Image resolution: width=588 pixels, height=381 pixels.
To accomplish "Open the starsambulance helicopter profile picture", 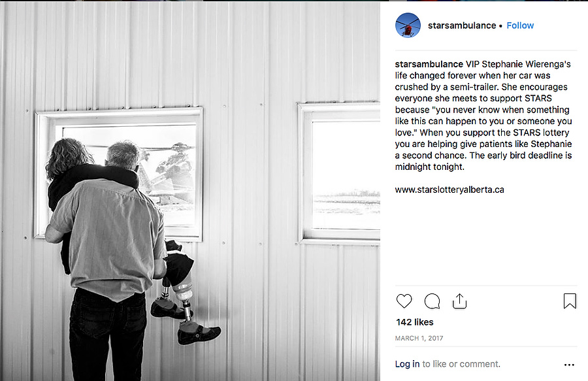I will click(408, 25).
